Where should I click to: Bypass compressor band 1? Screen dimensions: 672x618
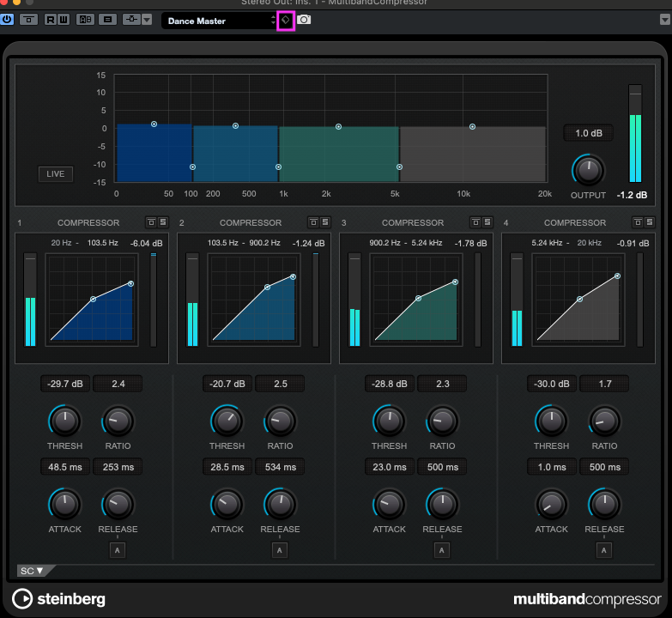[x=151, y=222]
